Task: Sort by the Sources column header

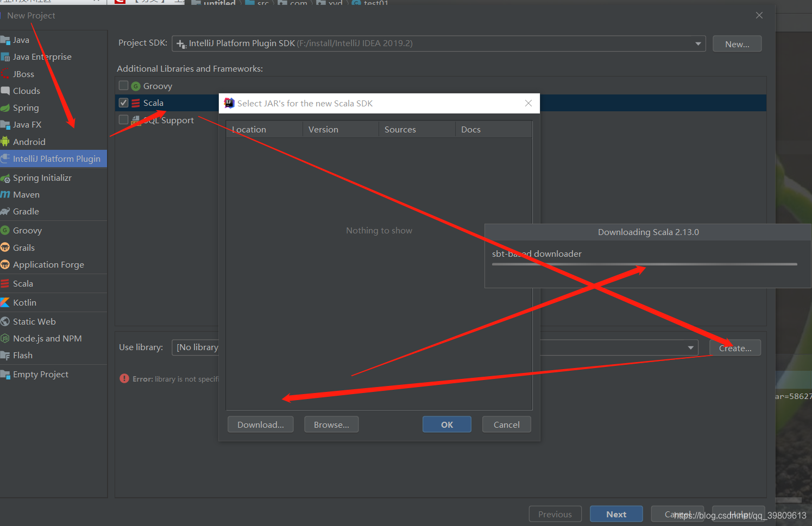Action: [417, 129]
